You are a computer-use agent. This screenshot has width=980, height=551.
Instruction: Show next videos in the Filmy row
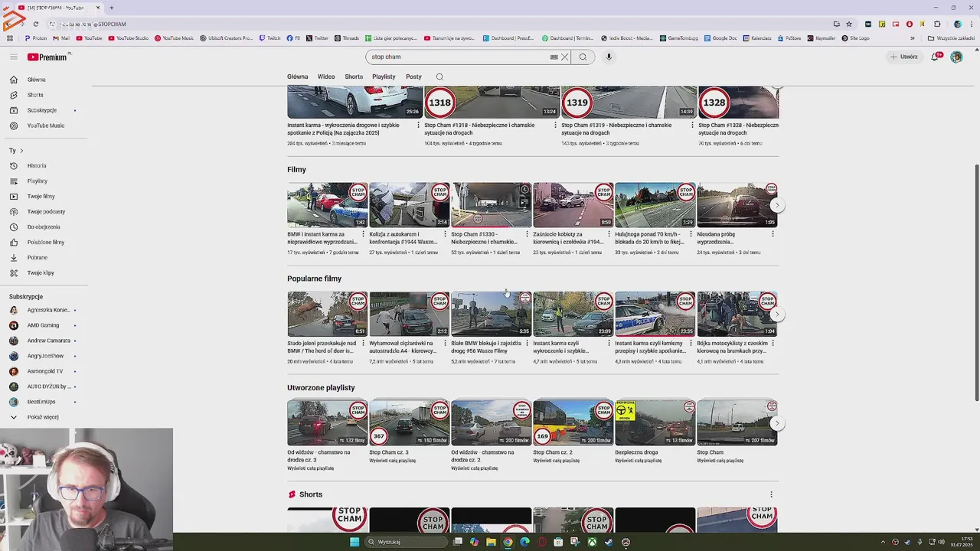[776, 205]
